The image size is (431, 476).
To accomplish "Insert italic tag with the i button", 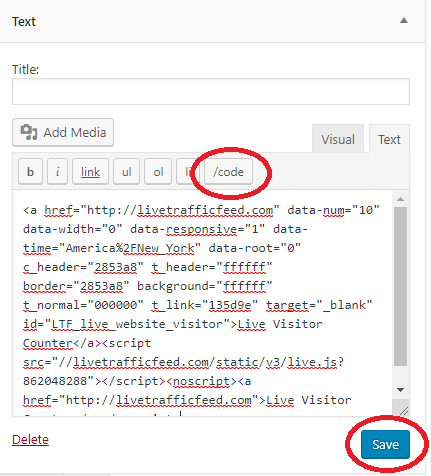I will [57, 172].
